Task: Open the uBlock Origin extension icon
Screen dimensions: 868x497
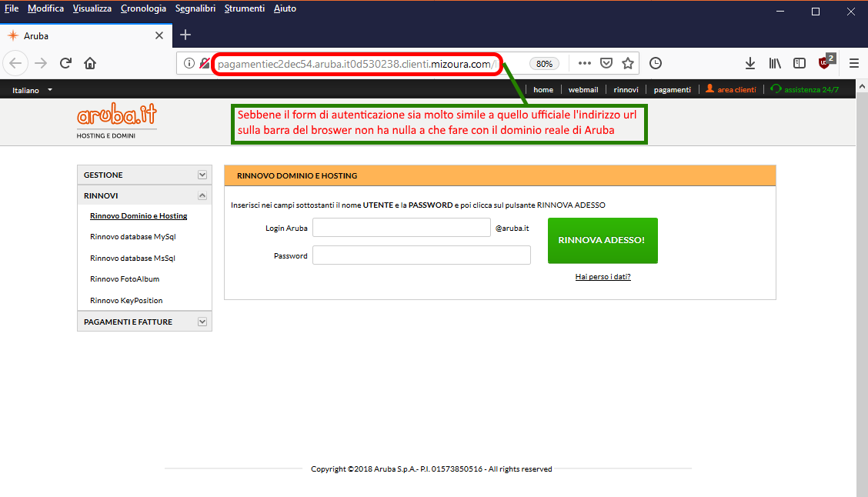Action: click(826, 62)
